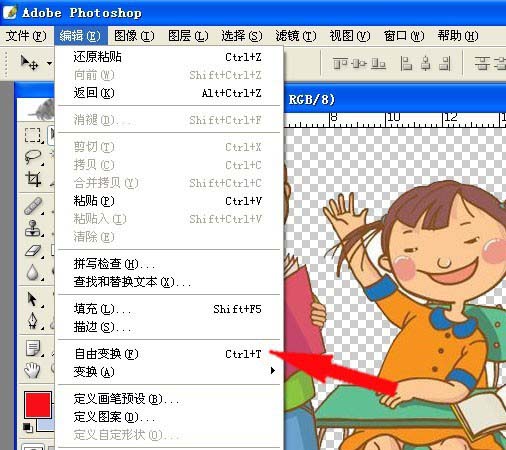This screenshot has width=506, height=450.
Task: Open the 图像(I) menu
Action: coord(134,36)
